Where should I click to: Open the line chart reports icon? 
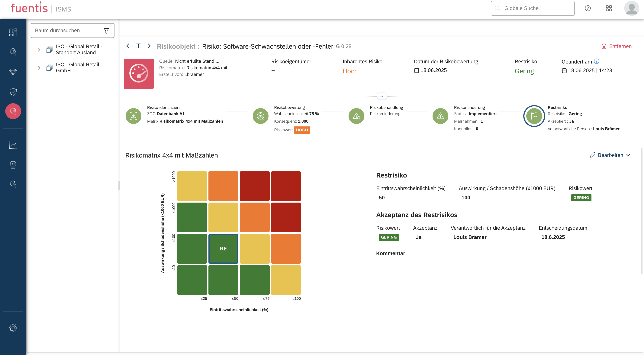(13, 145)
